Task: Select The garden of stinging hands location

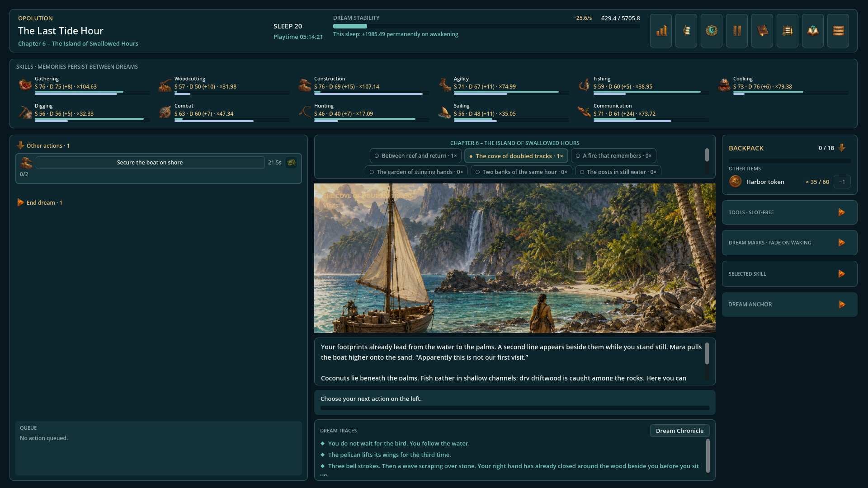Action: (x=416, y=171)
